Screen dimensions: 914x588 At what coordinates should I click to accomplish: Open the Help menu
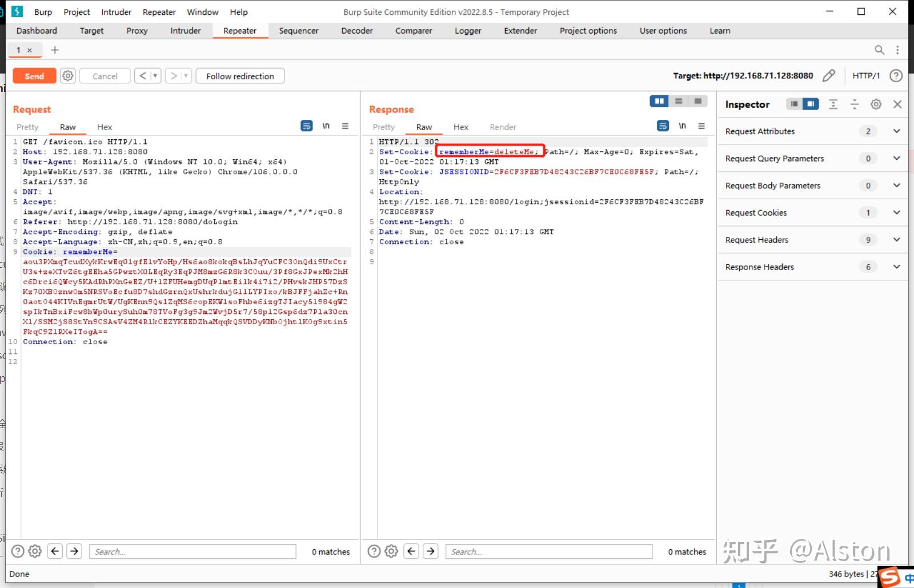(x=239, y=12)
